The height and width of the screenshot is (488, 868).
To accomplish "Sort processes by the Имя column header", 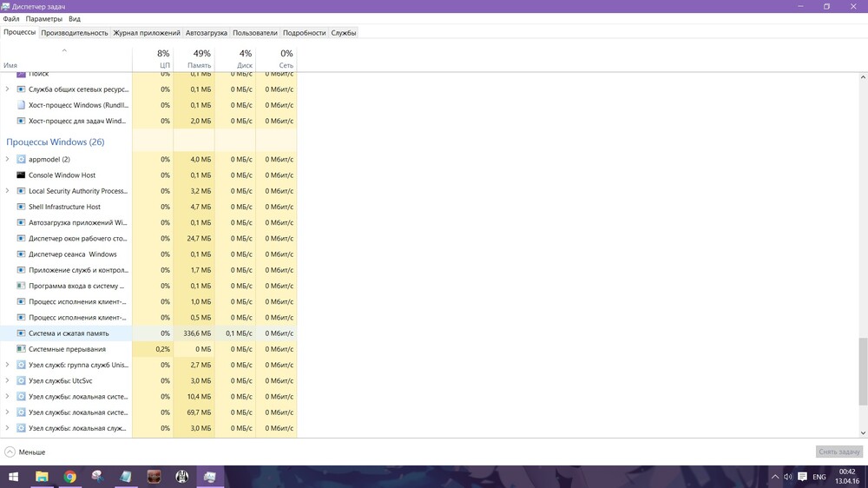I will coord(66,59).
